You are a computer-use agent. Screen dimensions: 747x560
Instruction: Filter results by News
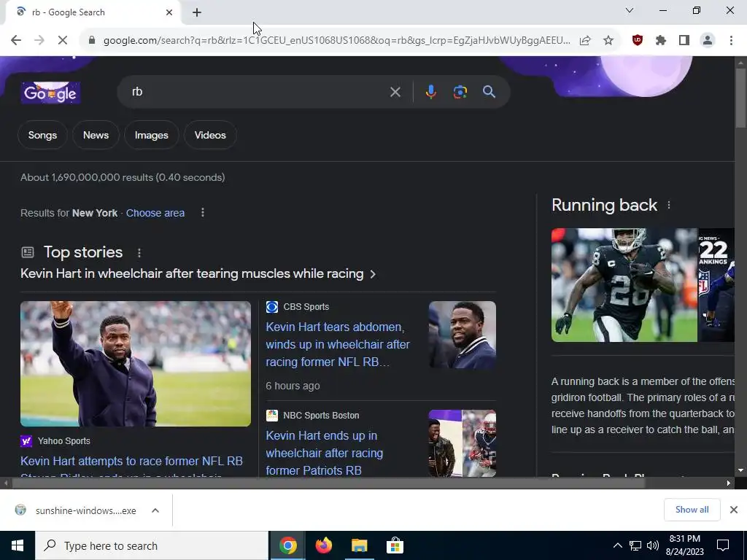pyautogui.click(x=96, y=135)
